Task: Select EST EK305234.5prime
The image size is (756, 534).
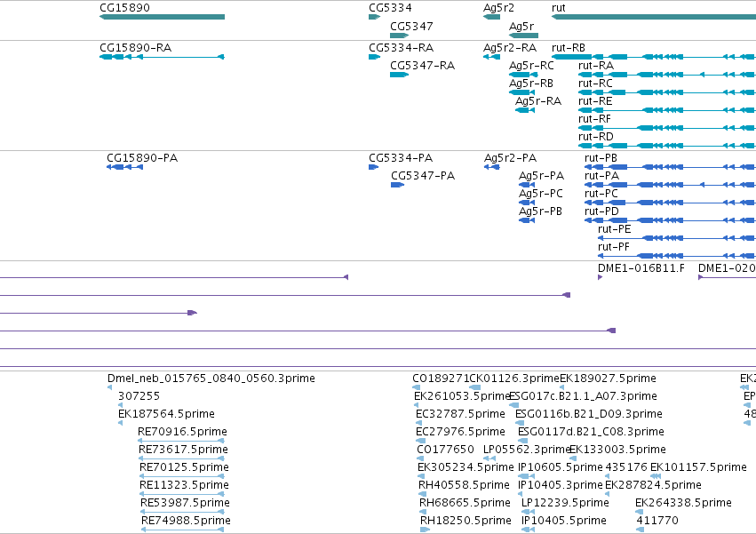Action: (x=466, y=468)
